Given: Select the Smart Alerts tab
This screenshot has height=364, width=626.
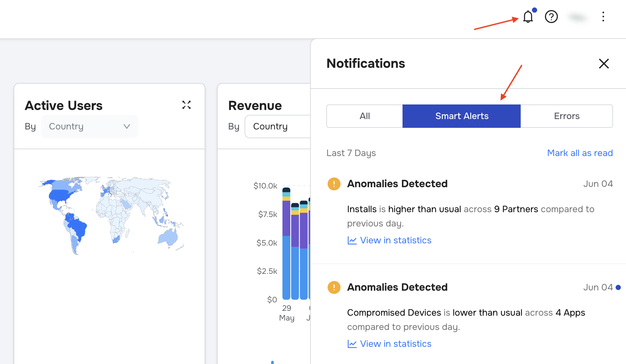Looking at the screenshot, I should tap(462, 116).
